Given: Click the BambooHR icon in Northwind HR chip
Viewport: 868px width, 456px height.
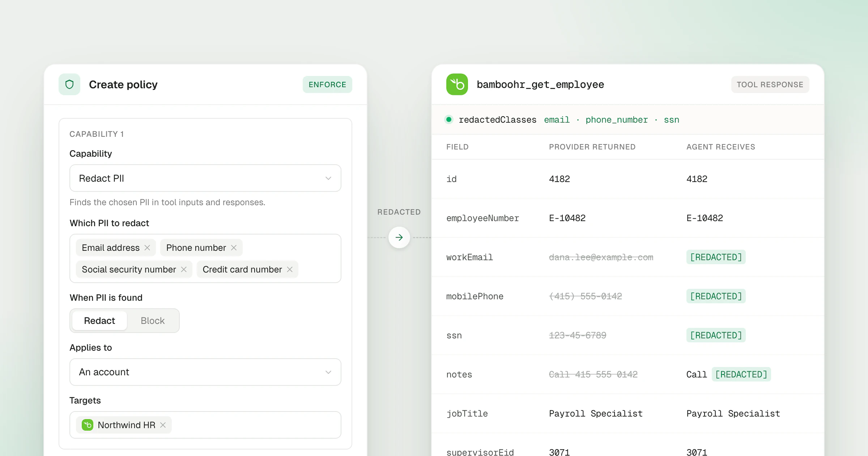Looking at the screenshot, I should tap(88, 425).
